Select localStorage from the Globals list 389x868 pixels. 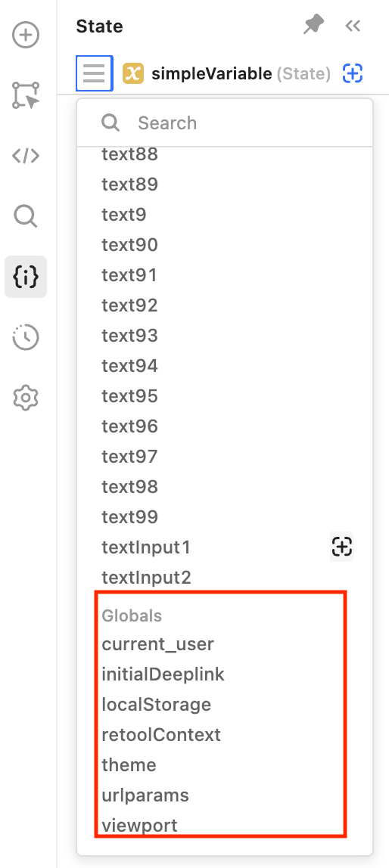[156, 705]
